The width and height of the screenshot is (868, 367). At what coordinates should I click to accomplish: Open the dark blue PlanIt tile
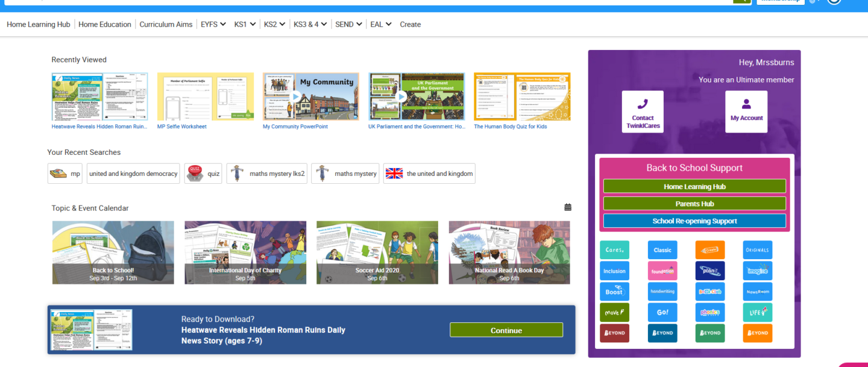pos(710,271)
